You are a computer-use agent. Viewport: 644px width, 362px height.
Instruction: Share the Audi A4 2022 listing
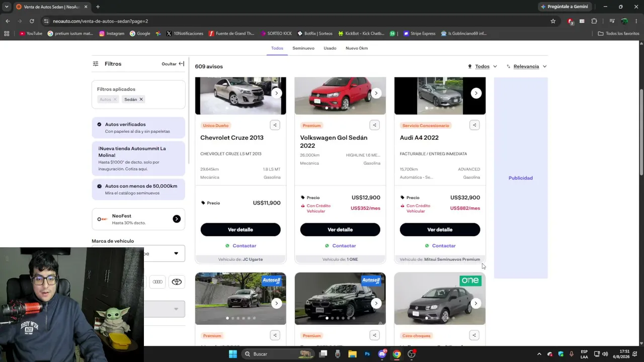pos(474,125)
